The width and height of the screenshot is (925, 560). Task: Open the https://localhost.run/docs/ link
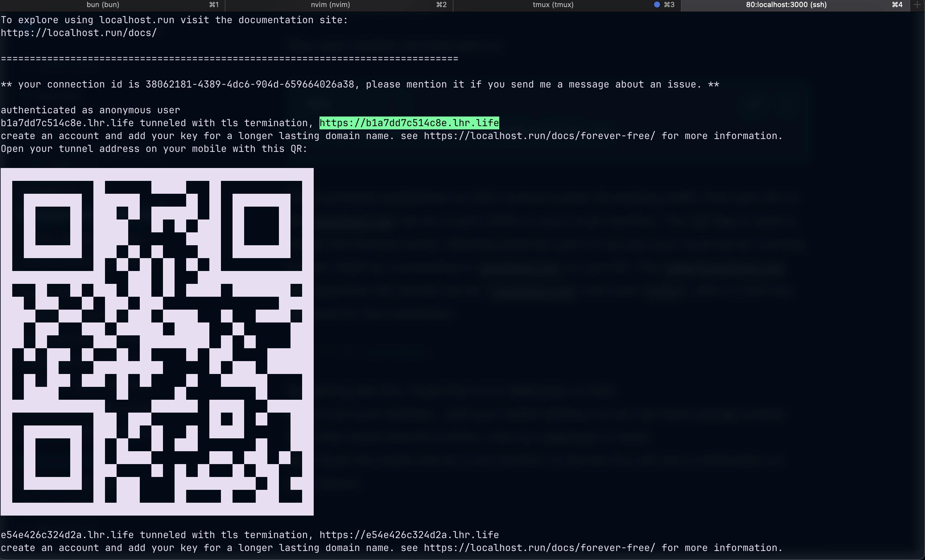(x=79, y=33)
